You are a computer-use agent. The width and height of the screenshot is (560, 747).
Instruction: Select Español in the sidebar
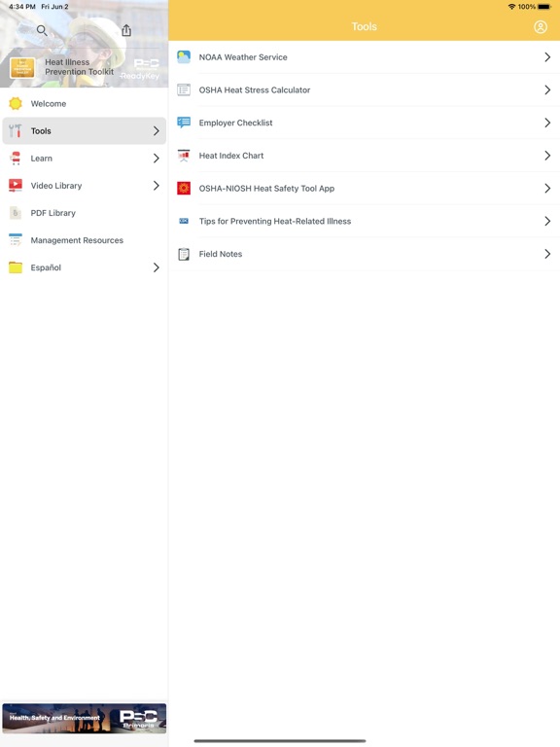(84, 267)
